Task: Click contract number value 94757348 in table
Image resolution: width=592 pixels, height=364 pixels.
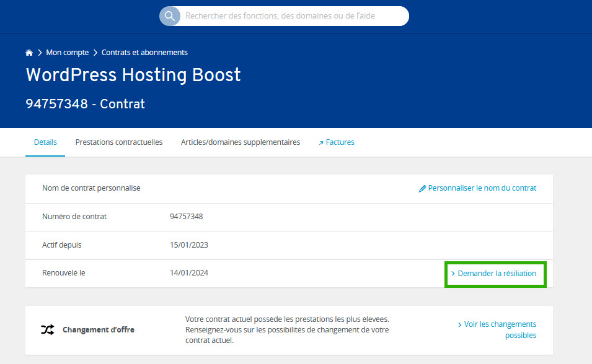Action: tap(186, 217)
